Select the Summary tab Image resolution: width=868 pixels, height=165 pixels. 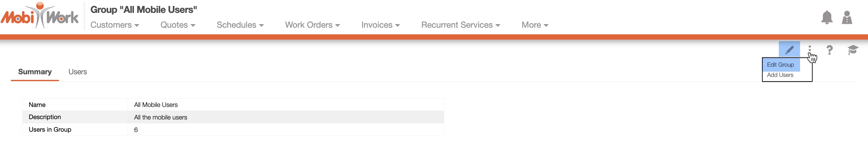[x=35, y=72]
